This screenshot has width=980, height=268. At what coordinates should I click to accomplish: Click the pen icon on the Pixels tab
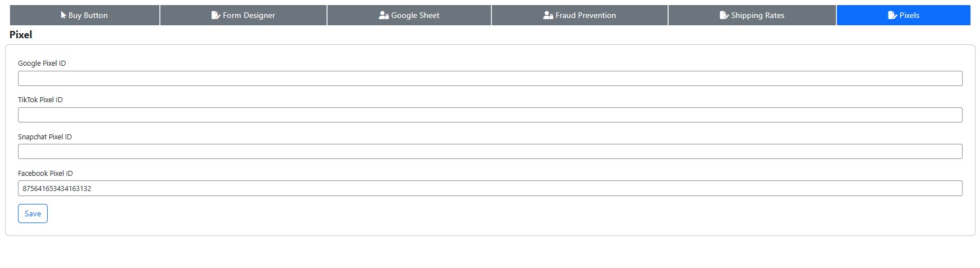(x=892, y=15)
